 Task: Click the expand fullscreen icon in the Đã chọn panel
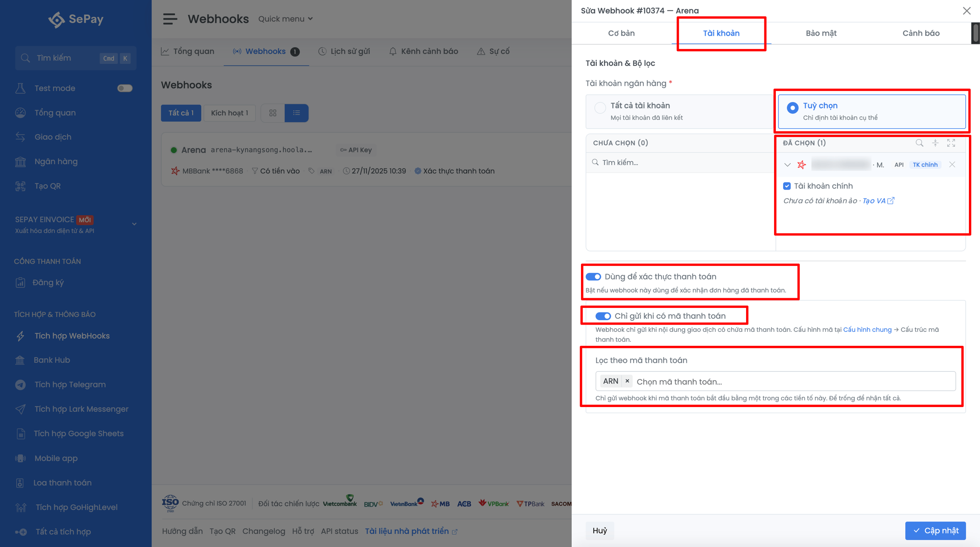coord(951,143)
